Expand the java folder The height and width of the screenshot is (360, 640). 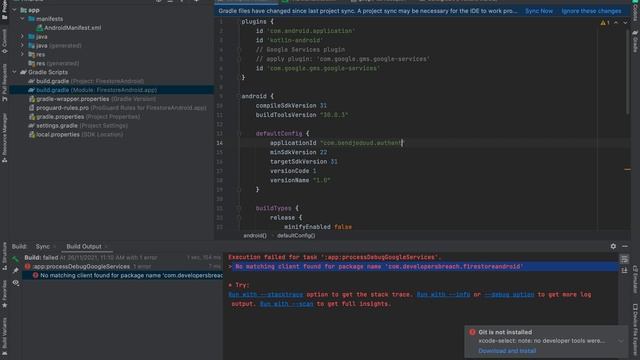tap(23, 37)
